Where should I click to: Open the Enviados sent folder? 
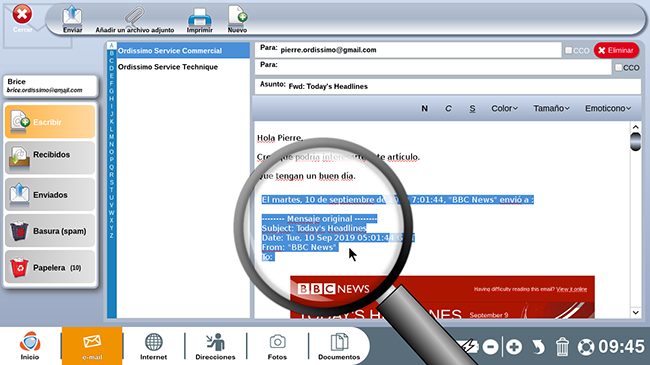(x=50, y=194)
